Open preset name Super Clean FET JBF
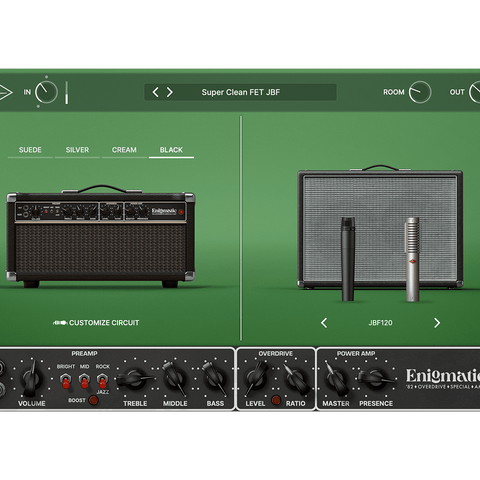The image size is (480, 480). point(241,92)
